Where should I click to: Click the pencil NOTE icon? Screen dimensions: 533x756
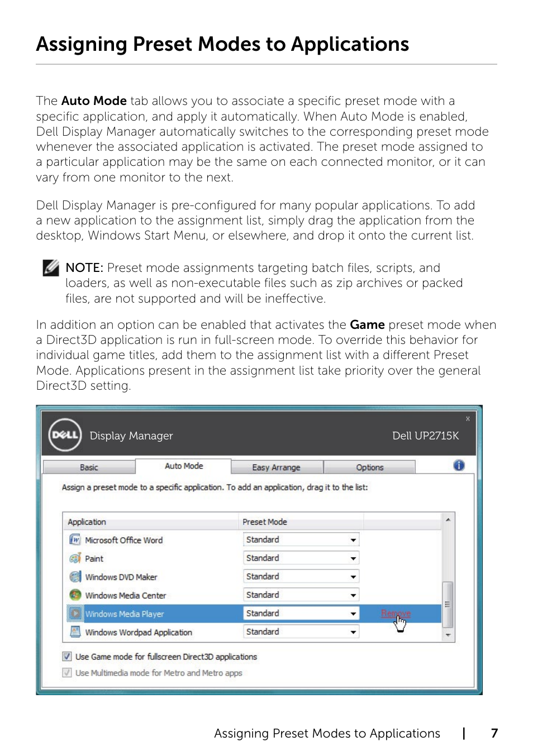click(51, 268)
